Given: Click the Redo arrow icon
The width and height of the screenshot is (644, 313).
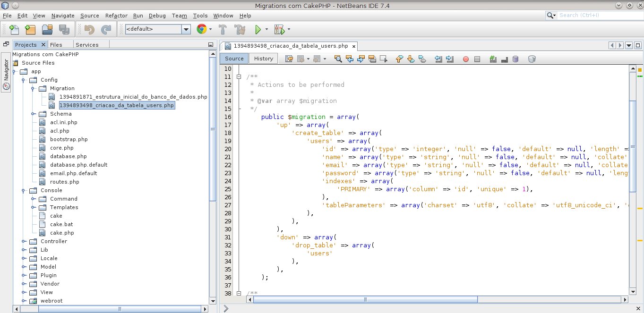Looking at the screenshot, I should pos(106,29).
